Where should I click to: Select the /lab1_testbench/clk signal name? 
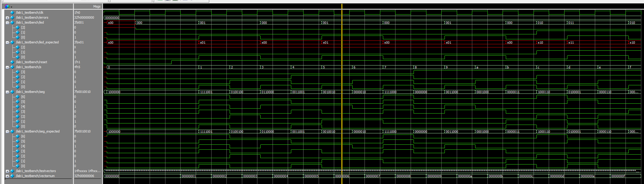pyautogui.click(x=30, y=12)
